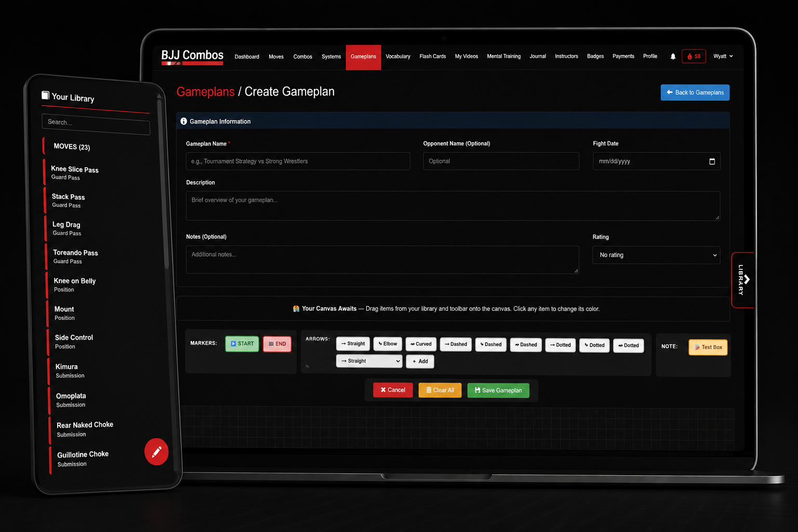Select Omoplata in phone library

[x=71, y=400]
